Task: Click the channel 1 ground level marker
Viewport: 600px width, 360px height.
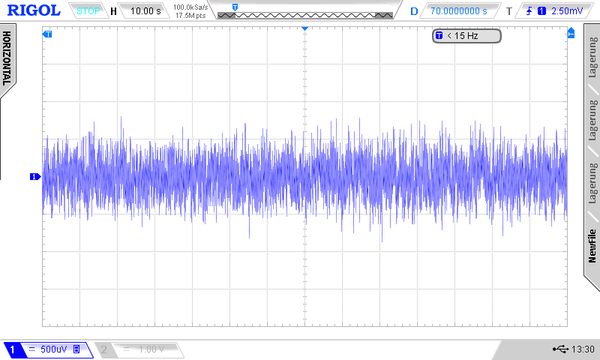Action: 35,176
